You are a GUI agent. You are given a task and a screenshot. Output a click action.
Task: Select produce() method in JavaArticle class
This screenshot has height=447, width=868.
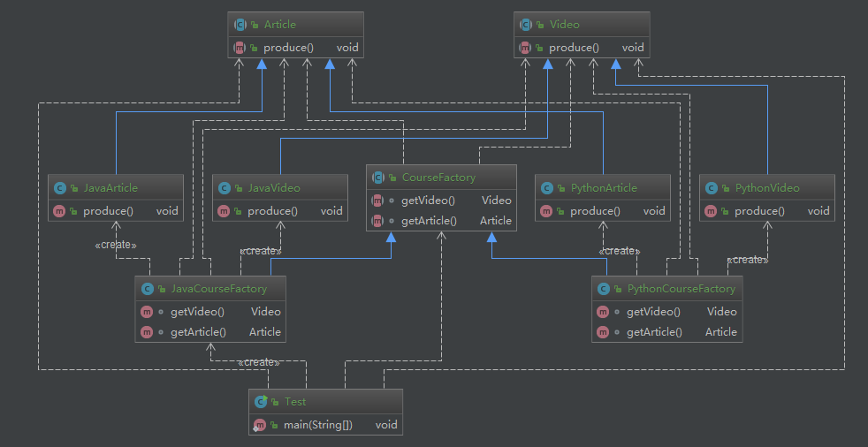[108, 211]
